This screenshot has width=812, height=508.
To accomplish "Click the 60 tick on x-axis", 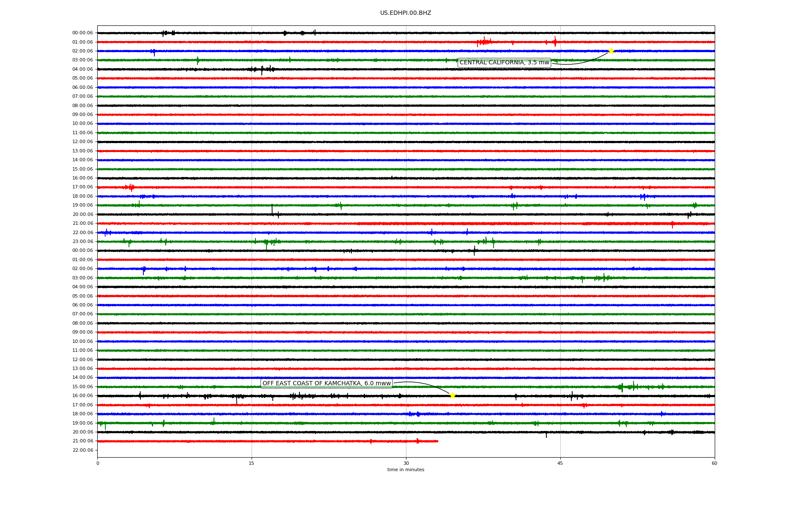I will pyautogui.click(x=714, y=463).
